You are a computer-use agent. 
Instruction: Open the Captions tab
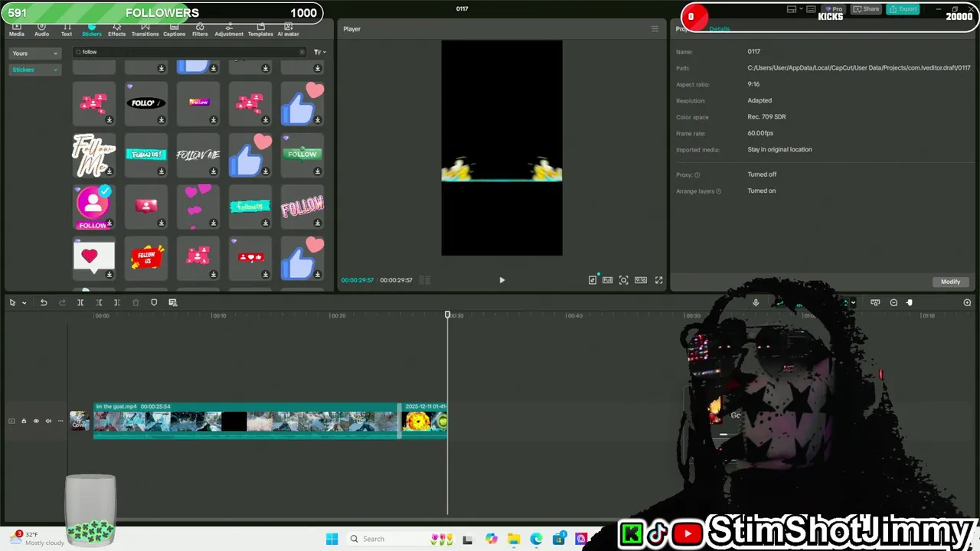pos(174,30)
